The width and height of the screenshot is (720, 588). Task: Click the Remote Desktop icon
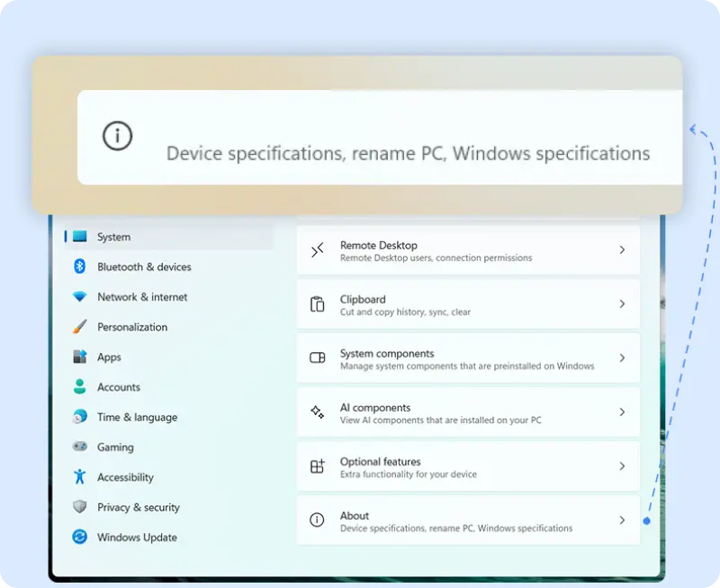[x=318, y=250]
